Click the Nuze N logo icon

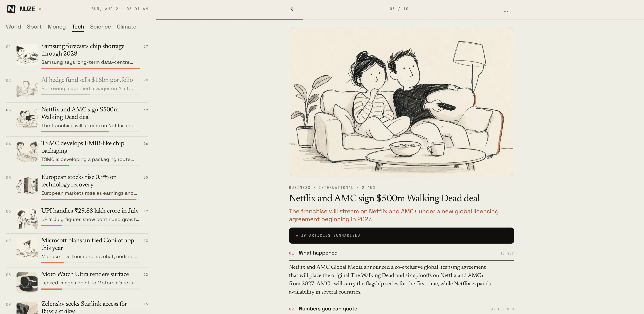(x=11, y=9)
